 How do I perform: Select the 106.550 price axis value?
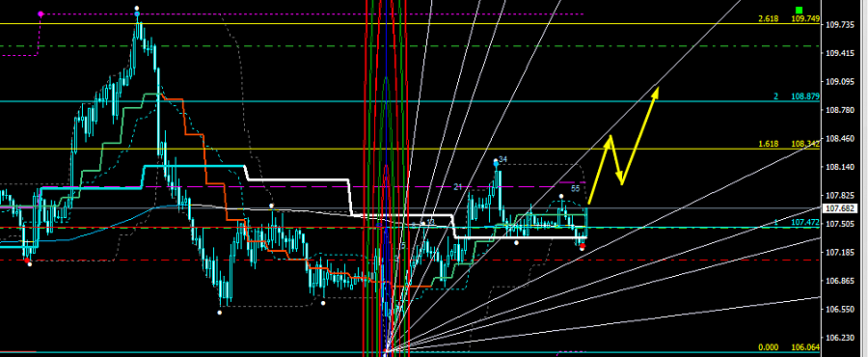(840, 309)
